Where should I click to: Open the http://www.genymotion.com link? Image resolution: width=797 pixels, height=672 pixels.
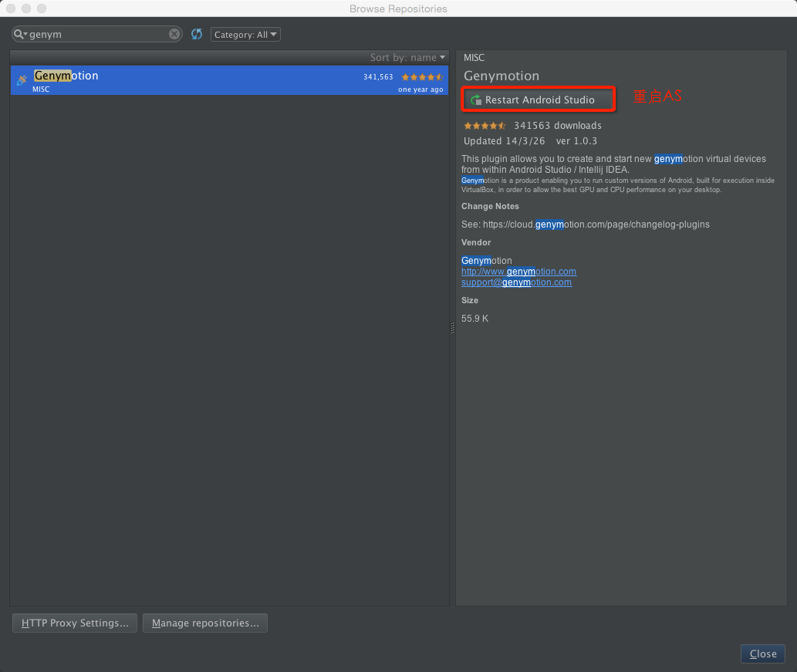[519, 272]
